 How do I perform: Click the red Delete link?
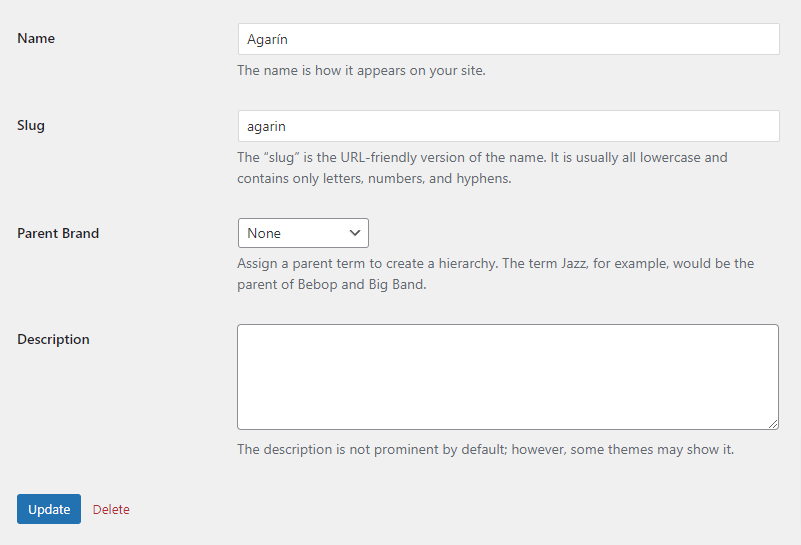pyautogui.click(x=111, y=509)
